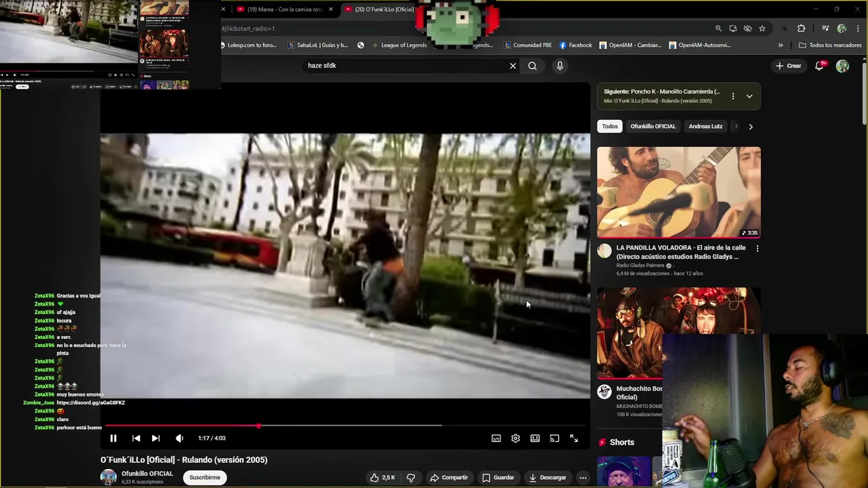
Task: Close the Marea browser tab
Action: (x=331, y=9)
